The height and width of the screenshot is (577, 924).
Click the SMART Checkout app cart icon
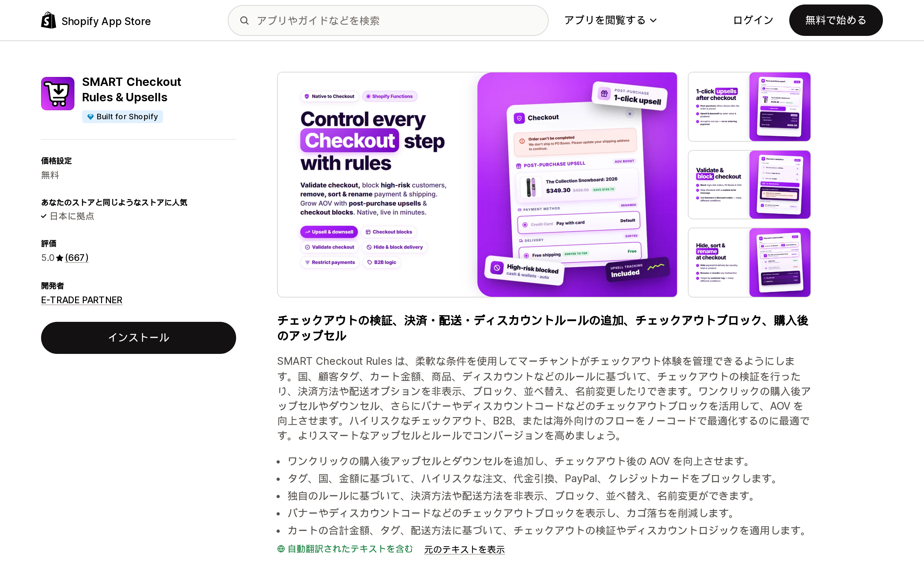click(x=58, y=94)
